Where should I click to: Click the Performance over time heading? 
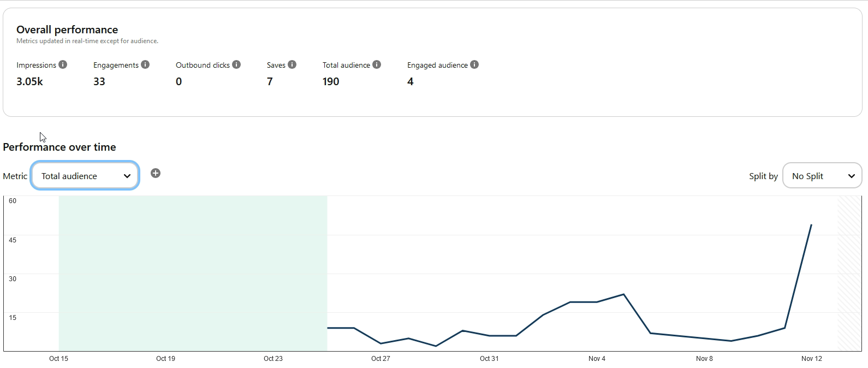point(60,147)
